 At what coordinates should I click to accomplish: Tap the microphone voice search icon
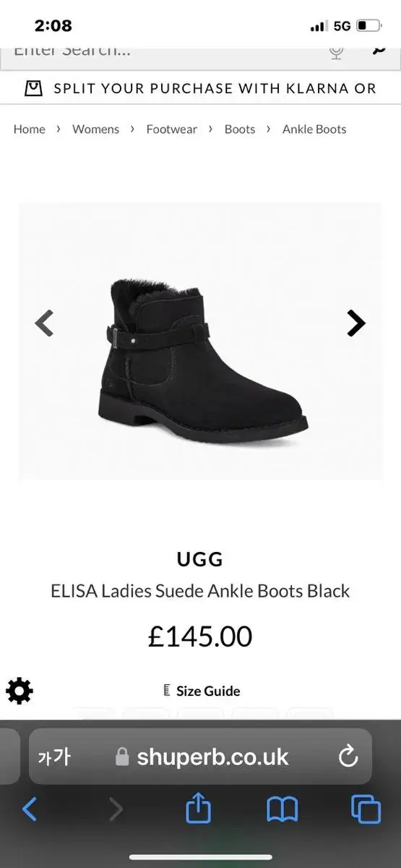point(336,51)
